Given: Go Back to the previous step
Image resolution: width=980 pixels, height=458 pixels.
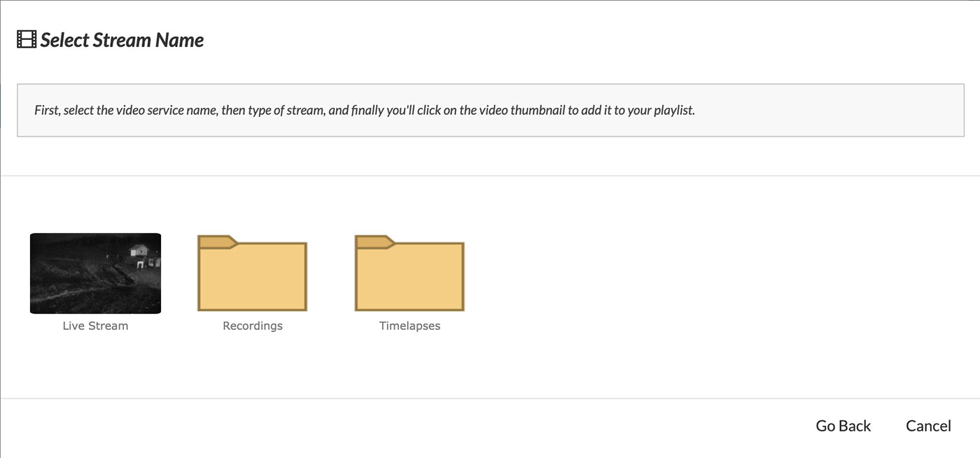Looking at the screenshot, I should coord(843,426).
